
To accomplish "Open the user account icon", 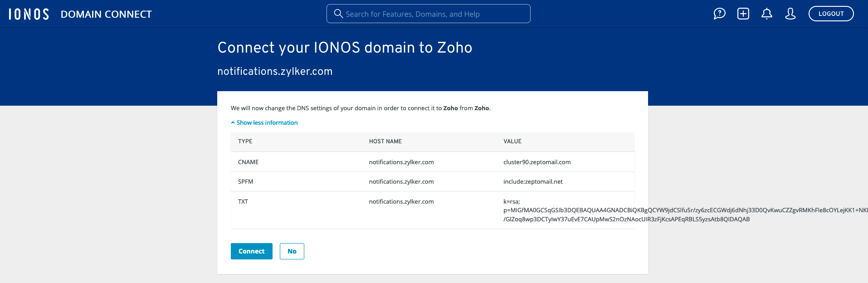I will [x=790, y=14].
